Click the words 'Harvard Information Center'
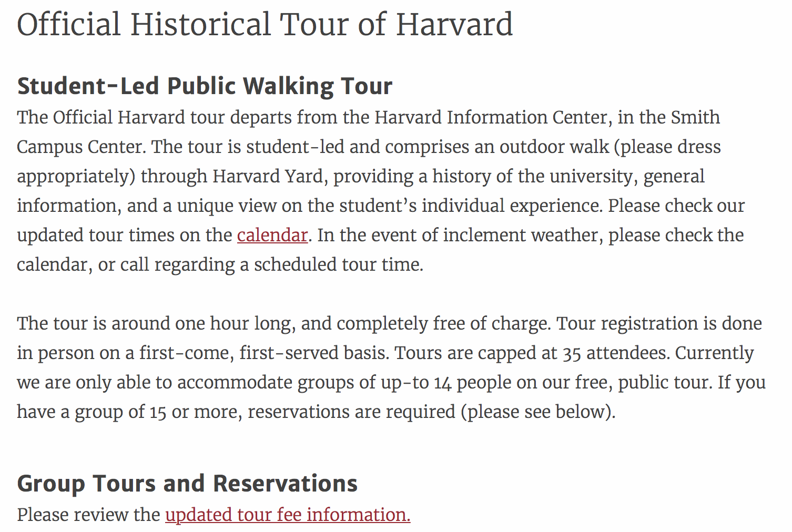The image size is (792, 532). (493, 117)
